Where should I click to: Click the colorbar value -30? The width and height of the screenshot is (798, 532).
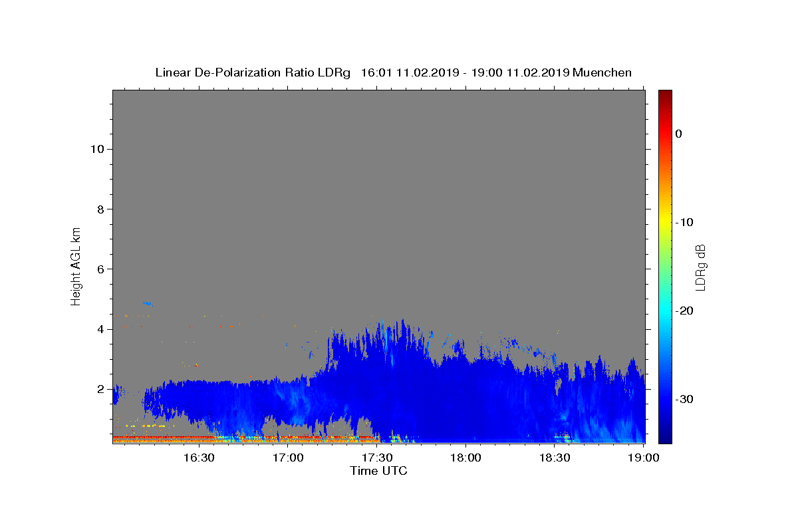coord(685,399)
